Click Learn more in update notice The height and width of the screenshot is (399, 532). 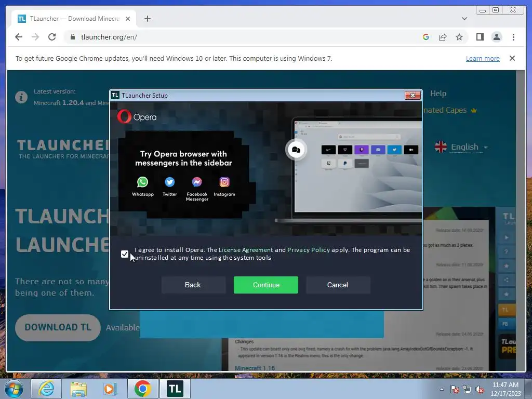483,58
